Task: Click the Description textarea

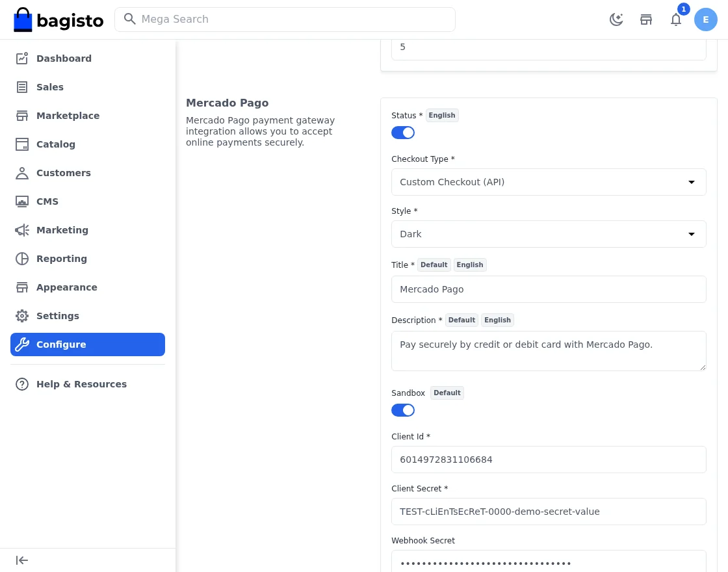Action: coord(549,351)
